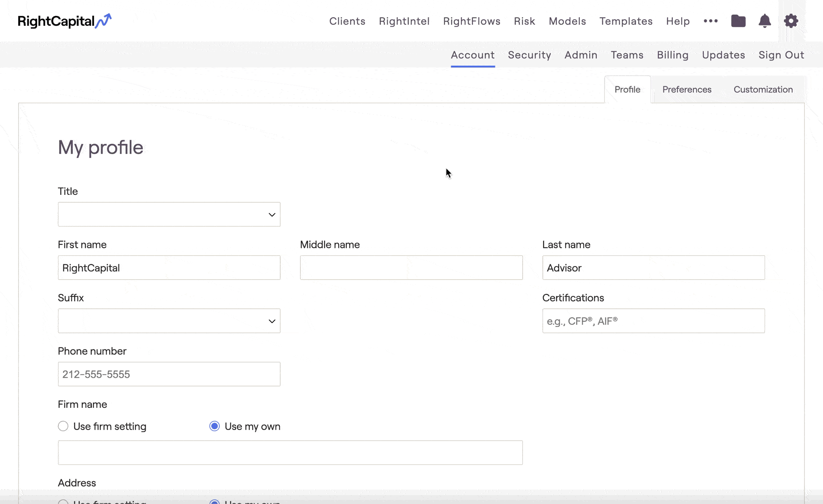
Task: Click the settings gear icon
Action: 791,21
